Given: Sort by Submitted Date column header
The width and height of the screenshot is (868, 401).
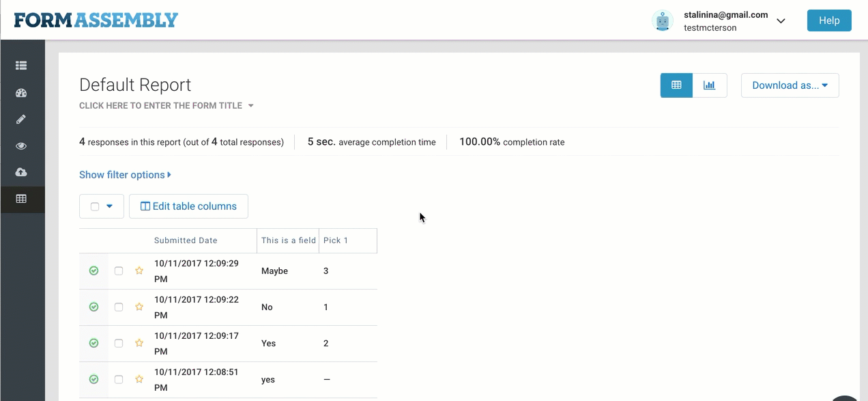Looking at the screenshot, I should (x=186, y=240).
